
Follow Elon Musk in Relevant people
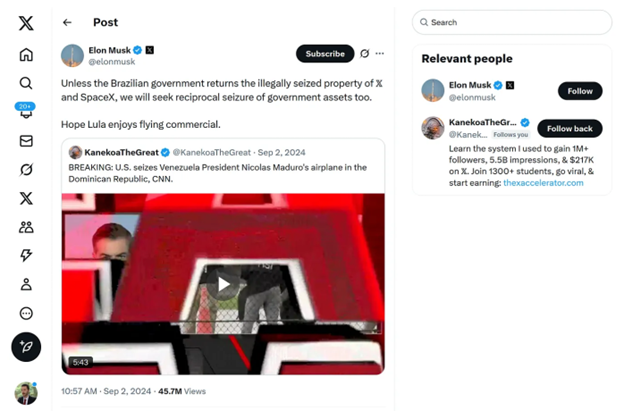[x=580, y=91]
